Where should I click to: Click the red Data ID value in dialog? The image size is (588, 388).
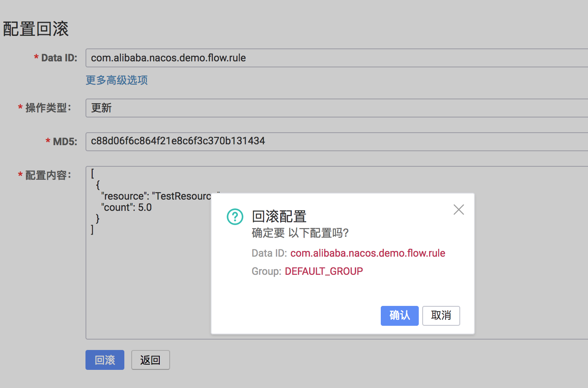point(368,253)
